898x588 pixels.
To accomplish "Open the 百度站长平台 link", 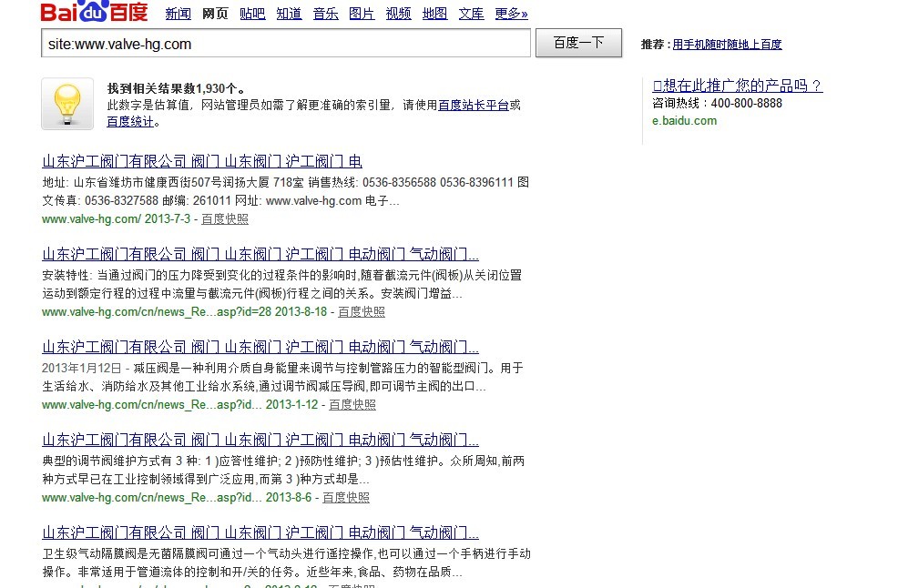I will click(x=474, y=105).
